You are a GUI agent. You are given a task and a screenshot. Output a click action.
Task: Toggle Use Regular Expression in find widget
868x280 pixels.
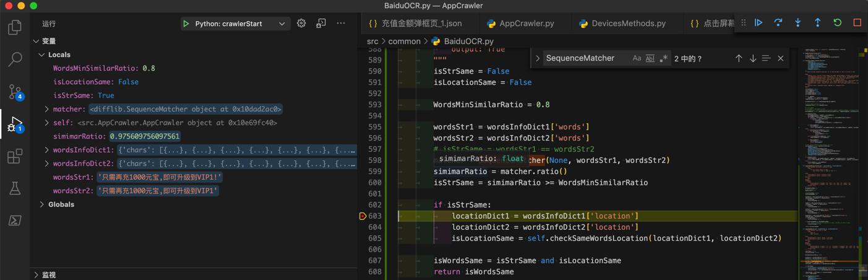[664, 58]
